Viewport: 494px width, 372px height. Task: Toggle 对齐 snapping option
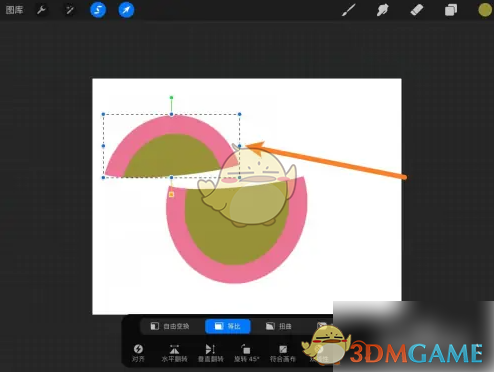click(x=138, y=353)
